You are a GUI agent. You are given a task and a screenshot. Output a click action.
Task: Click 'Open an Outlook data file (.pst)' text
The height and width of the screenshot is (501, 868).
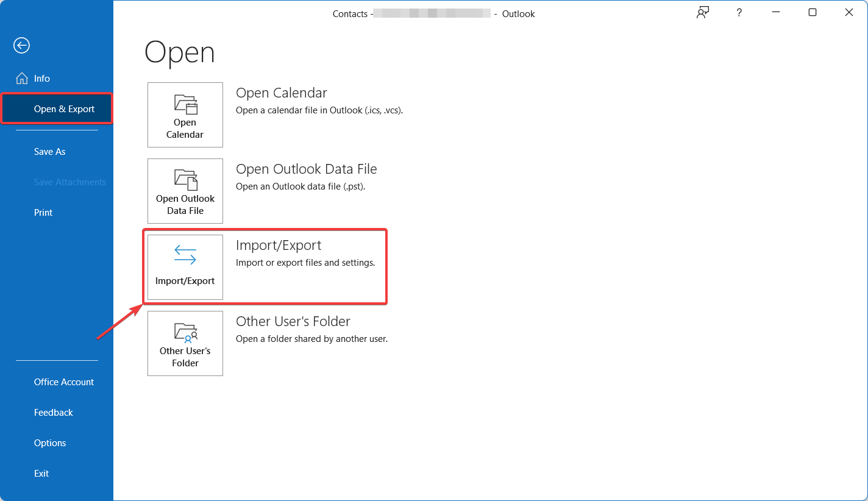[301, 187]
